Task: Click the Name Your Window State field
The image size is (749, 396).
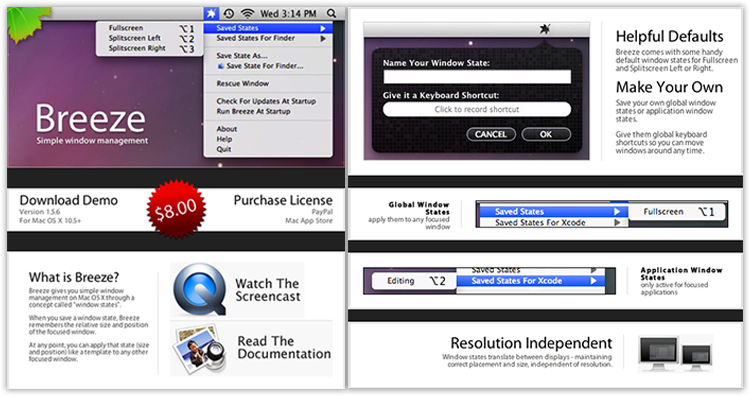Action: tap(477, 76)
